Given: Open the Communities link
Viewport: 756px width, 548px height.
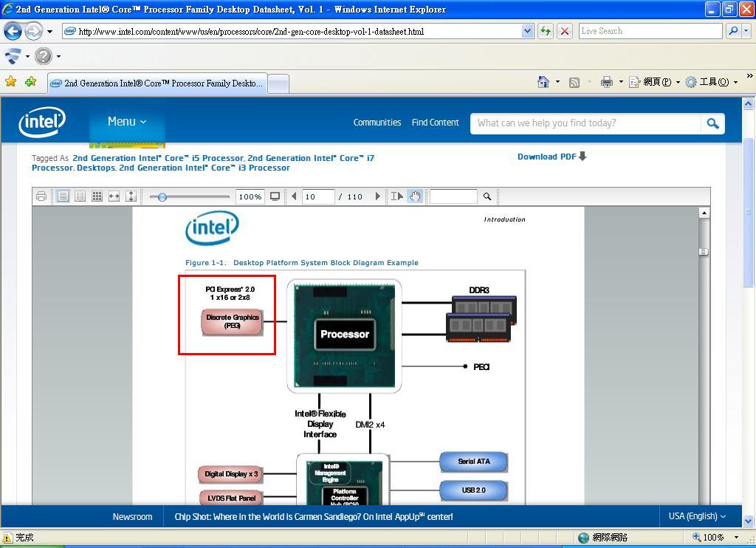Looking at the screenshot, I should (x=377, y=123).
